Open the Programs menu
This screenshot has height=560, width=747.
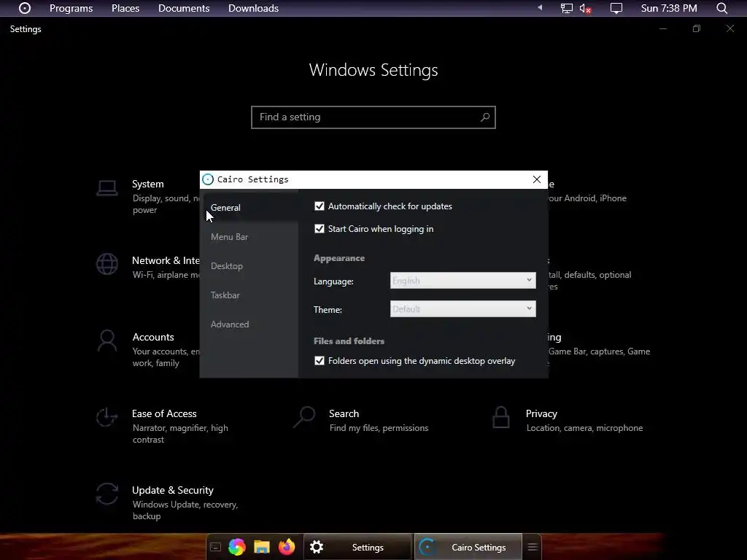pyautogui.click(x=71, y=8)
